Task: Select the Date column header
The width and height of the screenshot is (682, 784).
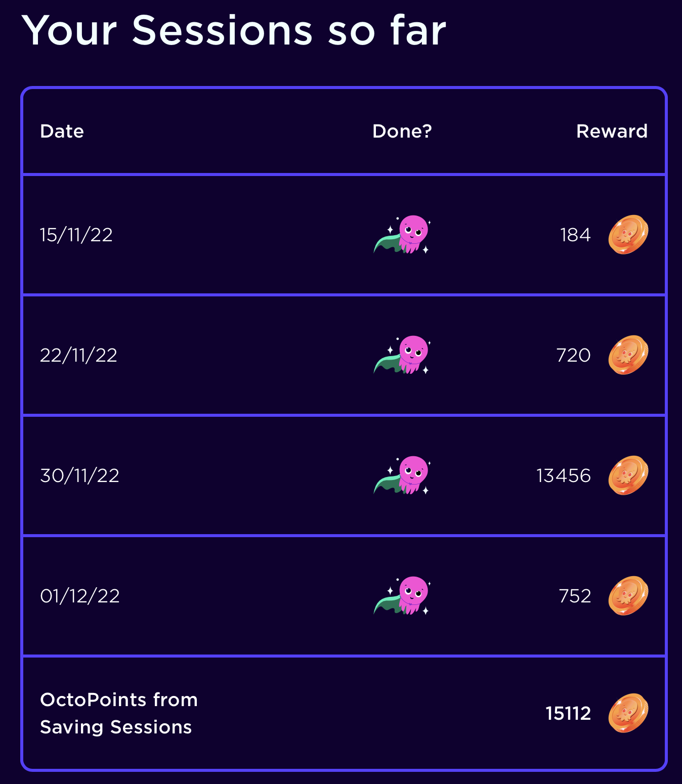Action: [x=62, y=132]
